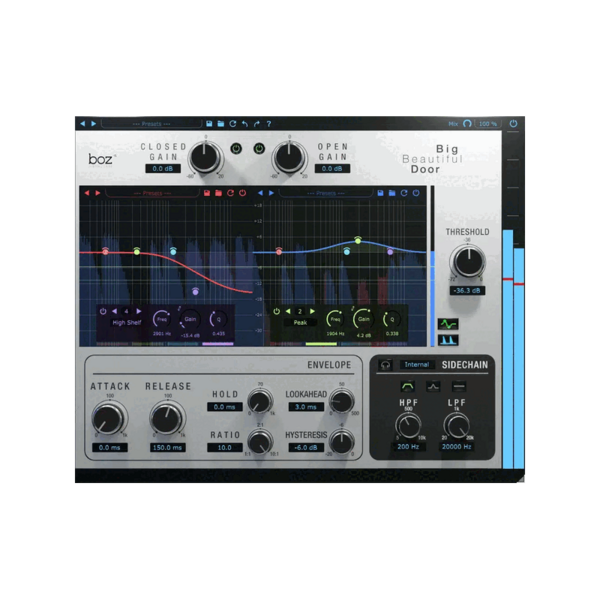Edit the Threshold -36.3 dB value
Image resolution: width=600 pixels, height=600 pixels.
(467, 290)
